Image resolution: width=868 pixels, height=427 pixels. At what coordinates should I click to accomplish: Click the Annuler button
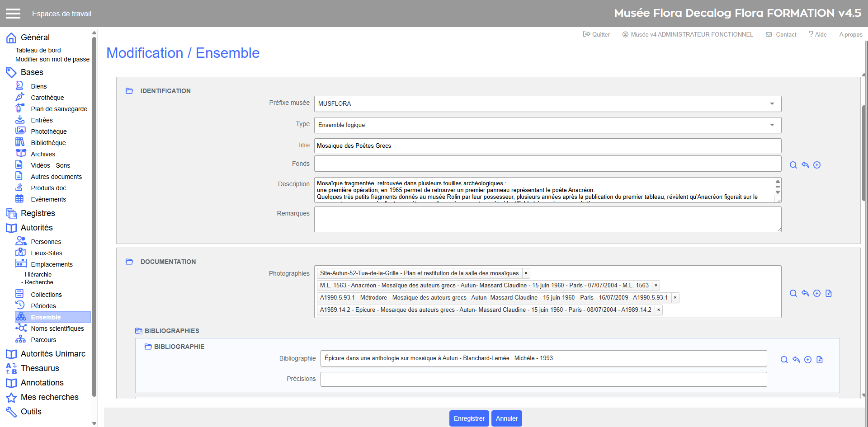[x=506, y=418]
